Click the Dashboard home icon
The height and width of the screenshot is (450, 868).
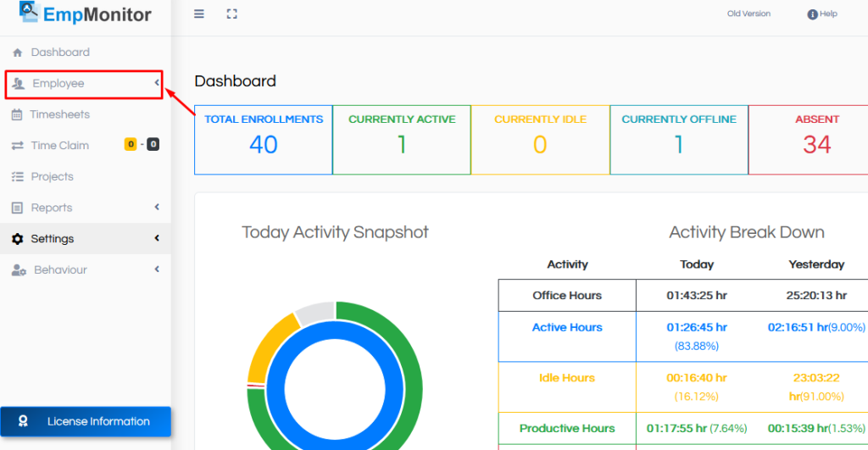click(17, 53)
